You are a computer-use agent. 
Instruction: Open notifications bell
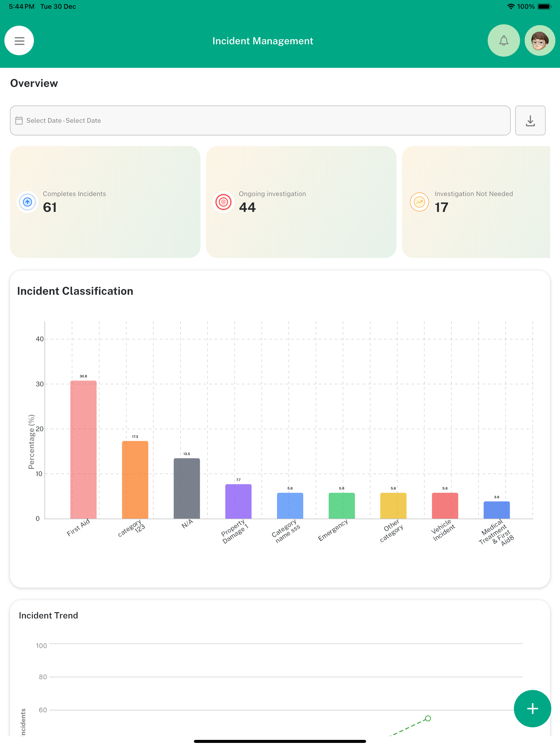[504, 40]
